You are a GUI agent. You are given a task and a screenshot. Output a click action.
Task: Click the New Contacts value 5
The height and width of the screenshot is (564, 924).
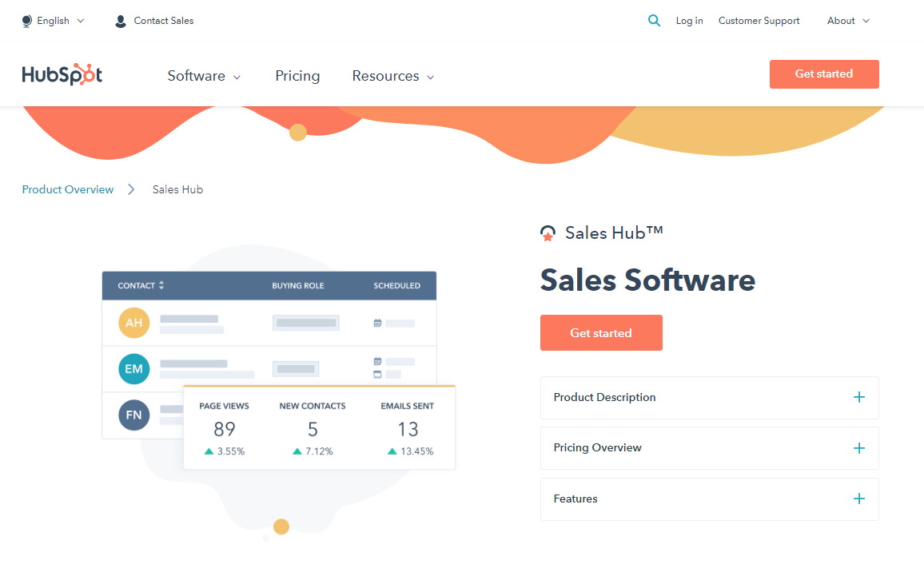(x=313, y=429)
